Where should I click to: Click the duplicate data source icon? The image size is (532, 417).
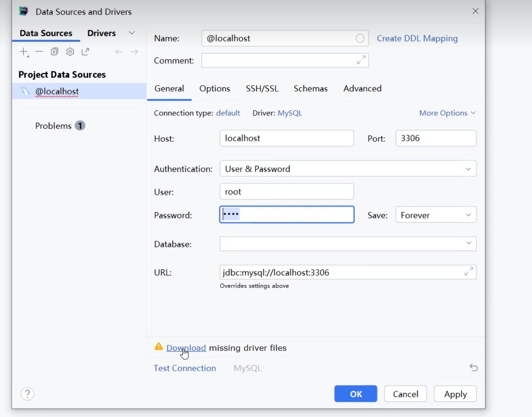(54, 52)
